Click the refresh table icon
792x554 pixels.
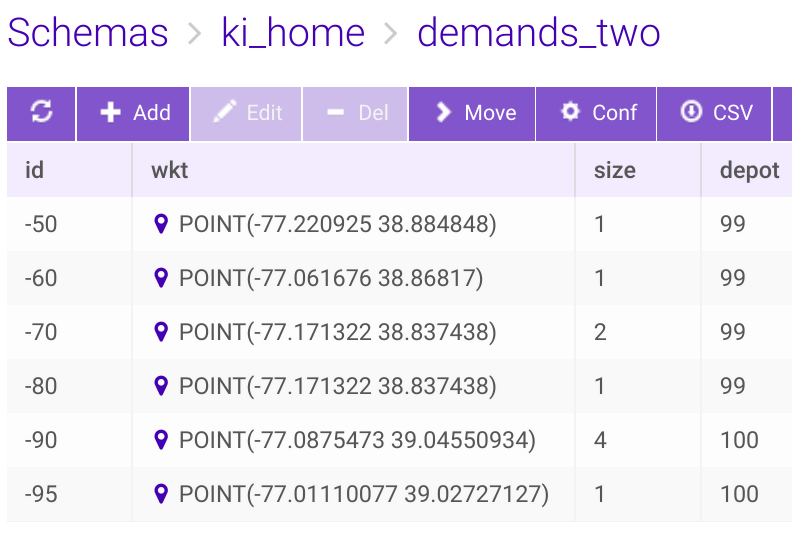tap(41, 113)
